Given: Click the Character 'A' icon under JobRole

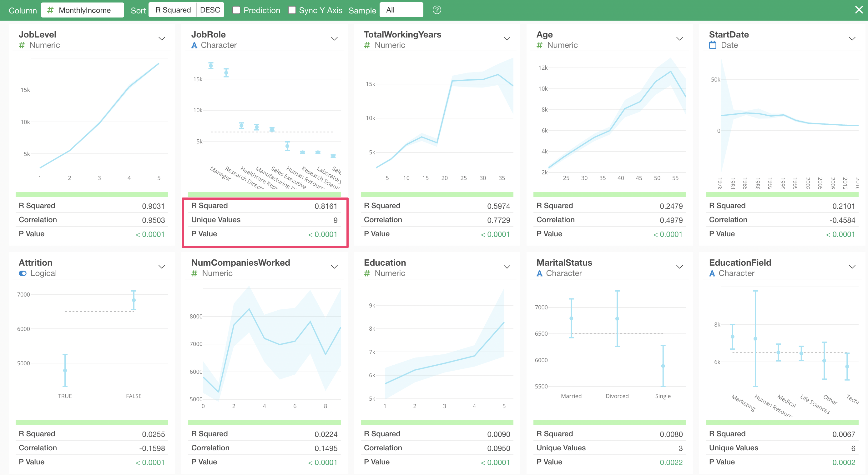Looking at the screenshot, I should click(194, 45).
